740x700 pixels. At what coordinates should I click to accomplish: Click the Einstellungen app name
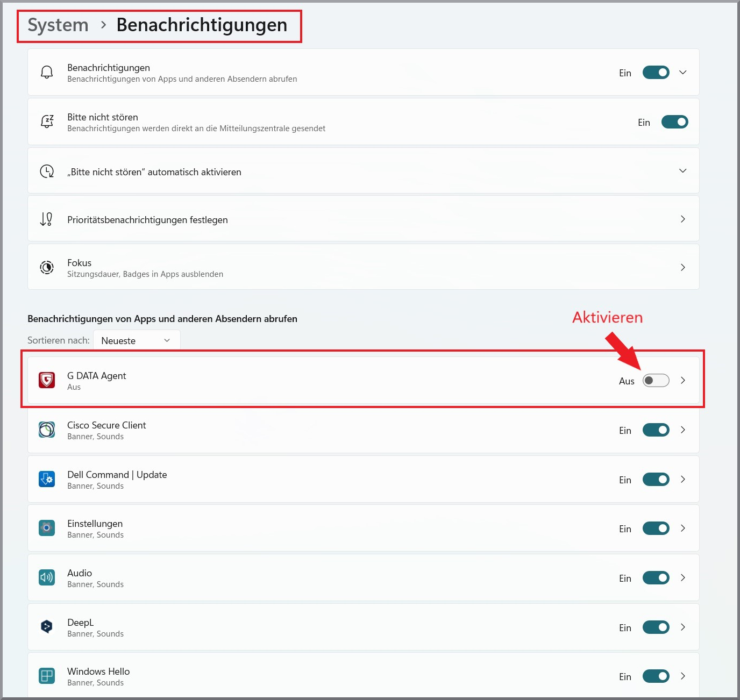coord(95,524)
